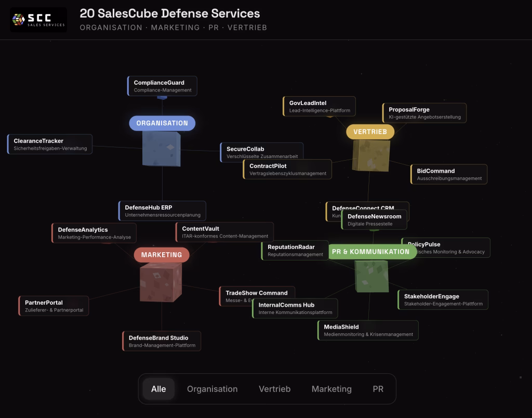Image resolution: width=532 pixels, height=418 pixels.
Task: Select the PR & KOMMUNIKATION pill label
Action: [x=370, y=252]
